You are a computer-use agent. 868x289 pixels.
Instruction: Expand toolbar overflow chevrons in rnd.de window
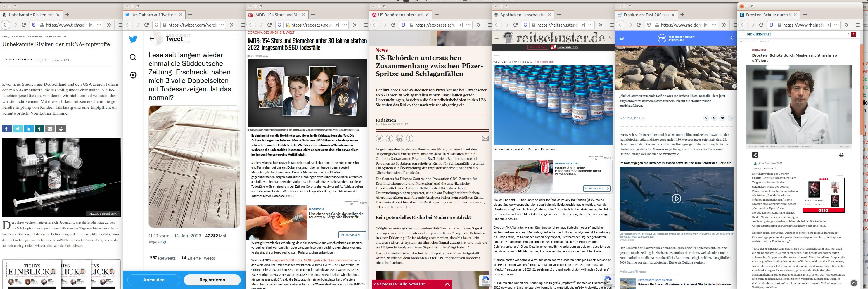[x=724, y=25]
